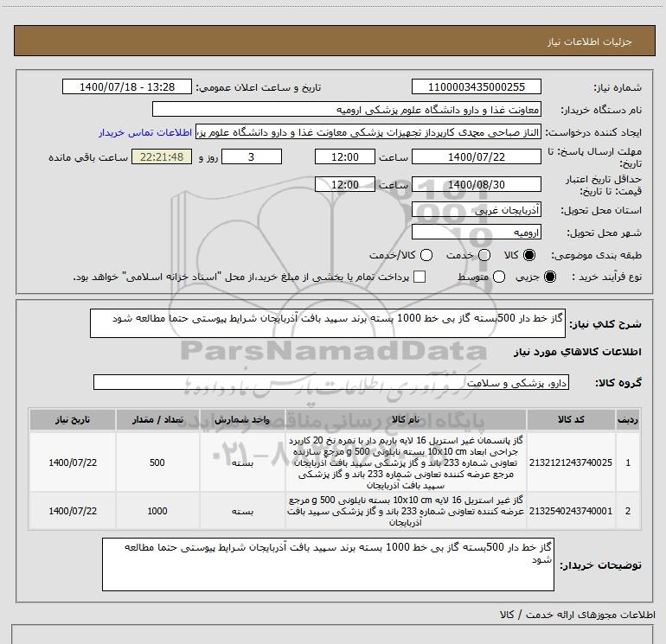Viewport: 666px width, 644px height.
Task: Click the general description box (شرح کلی نیاز)
Action: tap(328, 323)
